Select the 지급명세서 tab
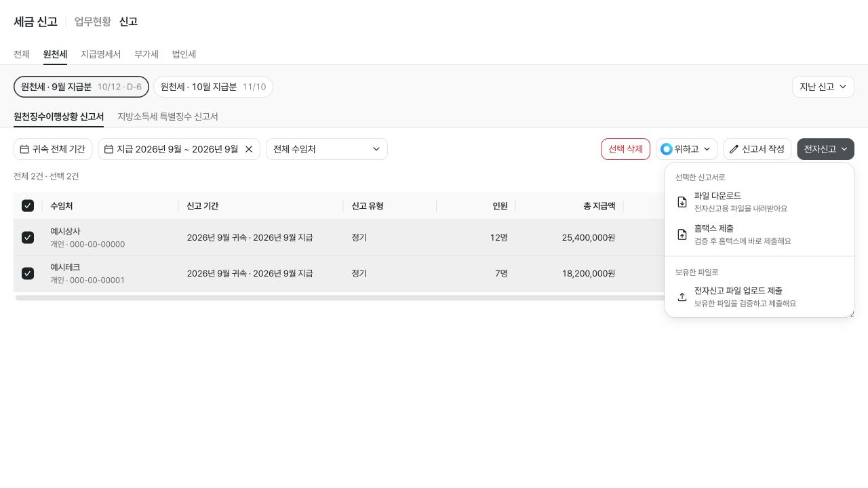 100,54
